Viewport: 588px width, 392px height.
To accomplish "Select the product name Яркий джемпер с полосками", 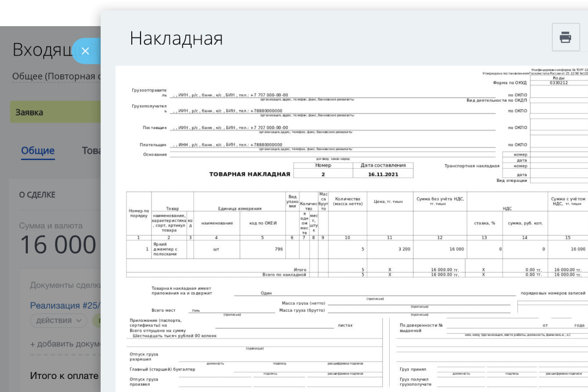I will click(165, 249).
